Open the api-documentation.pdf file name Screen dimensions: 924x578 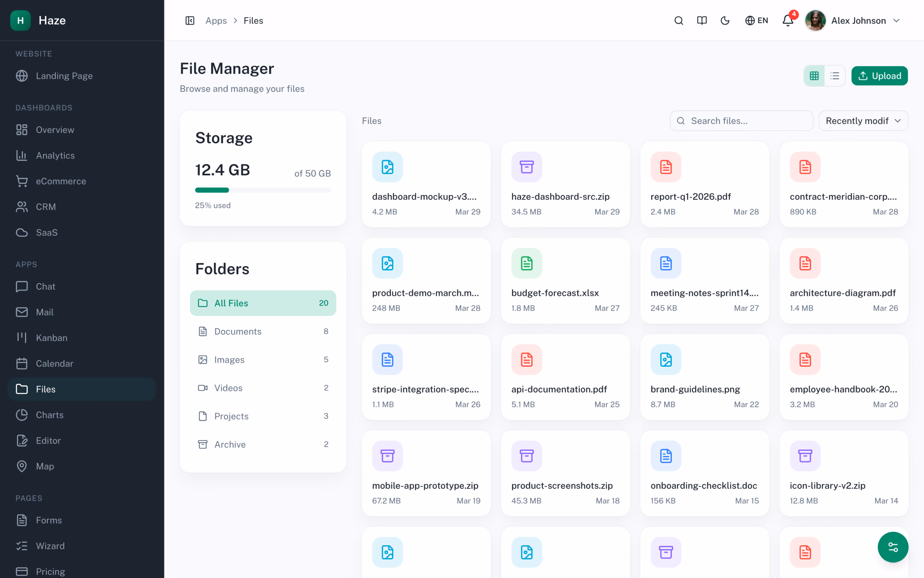click(x=559, y=389)
